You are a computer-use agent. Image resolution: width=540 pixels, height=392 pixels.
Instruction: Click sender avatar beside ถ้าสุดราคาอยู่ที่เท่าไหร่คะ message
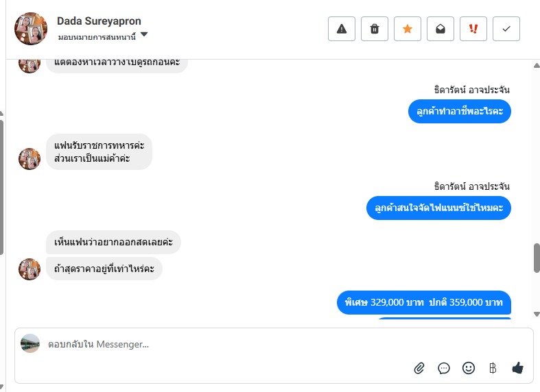click(30, 269)
